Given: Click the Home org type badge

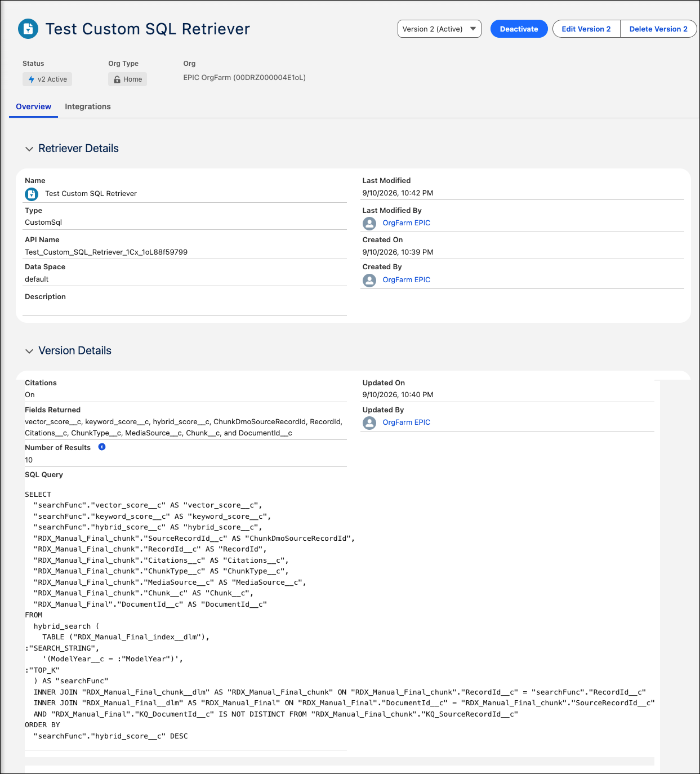Looking at the screenshot, I should pos(128,79).
